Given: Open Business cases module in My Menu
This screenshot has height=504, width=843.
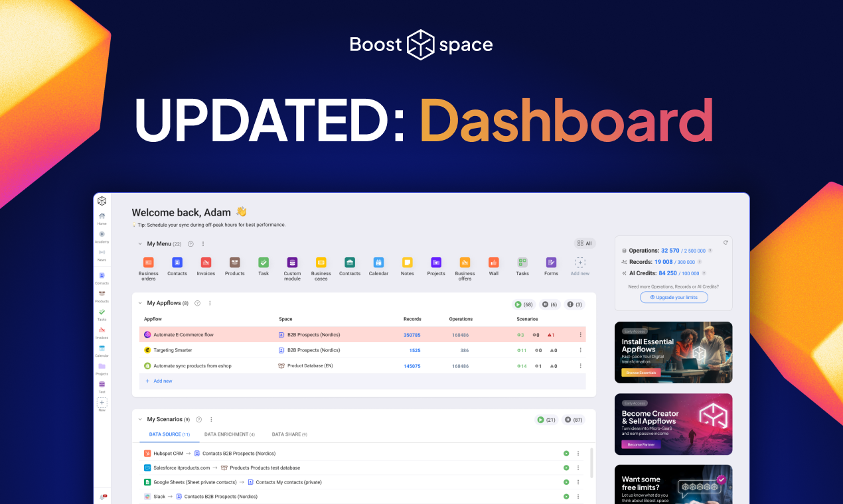Looking at the screenshot, I should [x=321, y=268].
